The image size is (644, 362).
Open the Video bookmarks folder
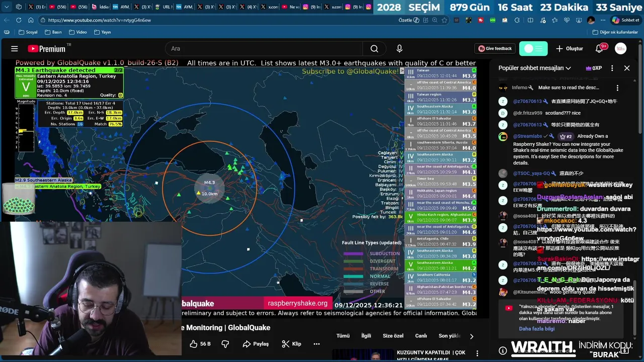[x=78, y=32]
